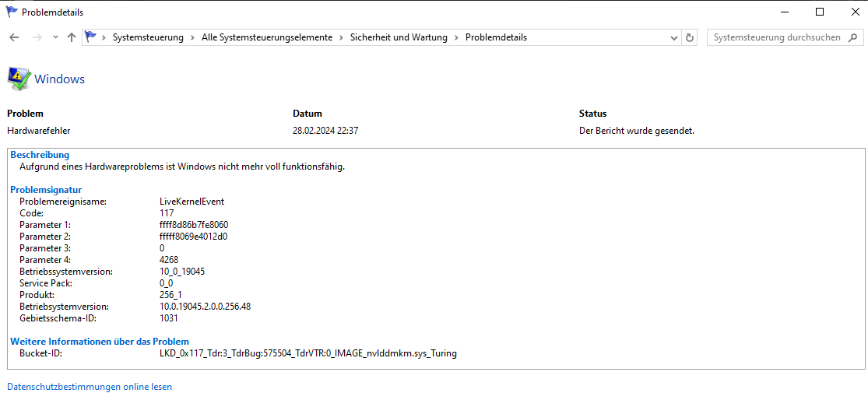Select the Hardwarefehler problem text

[38, 131]
